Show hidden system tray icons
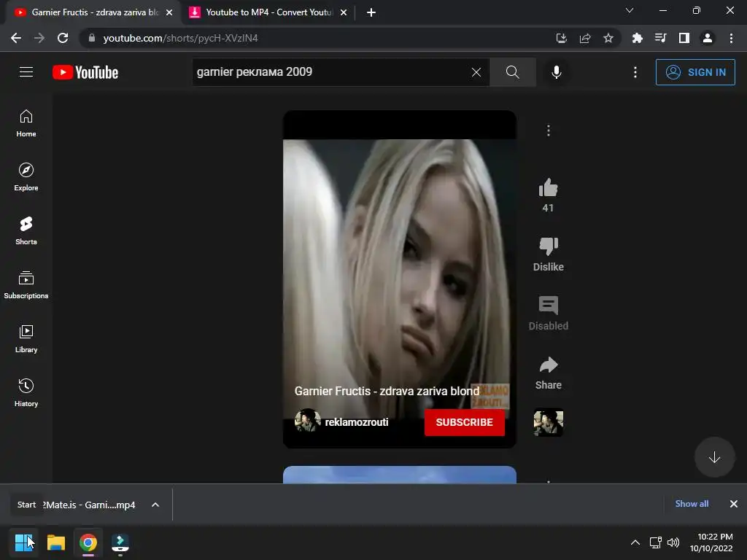 pyautogui.click(x=635, y=542)
